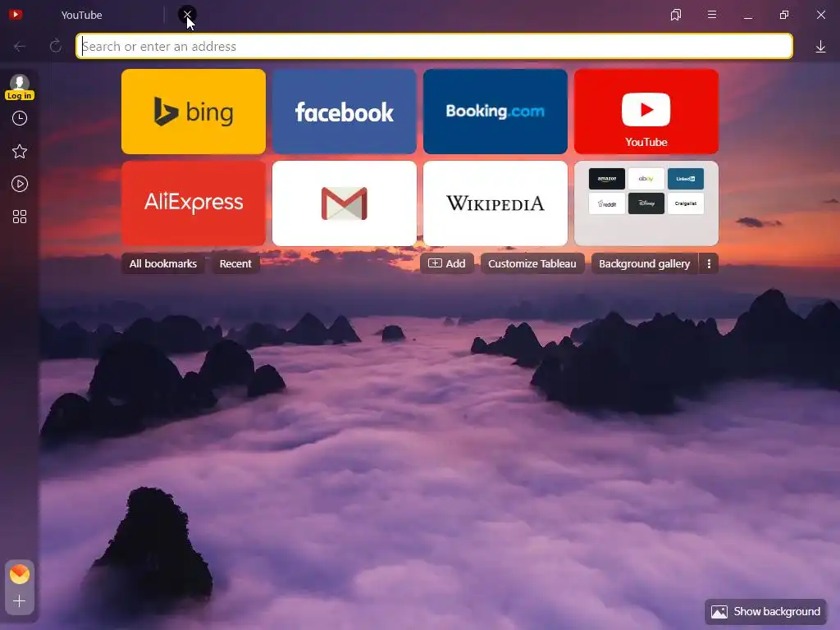The height and width of the screenshot is (630, 840).
Task: Click the bookmark collections icon in title bar
Action: click(x=676, y=15)
